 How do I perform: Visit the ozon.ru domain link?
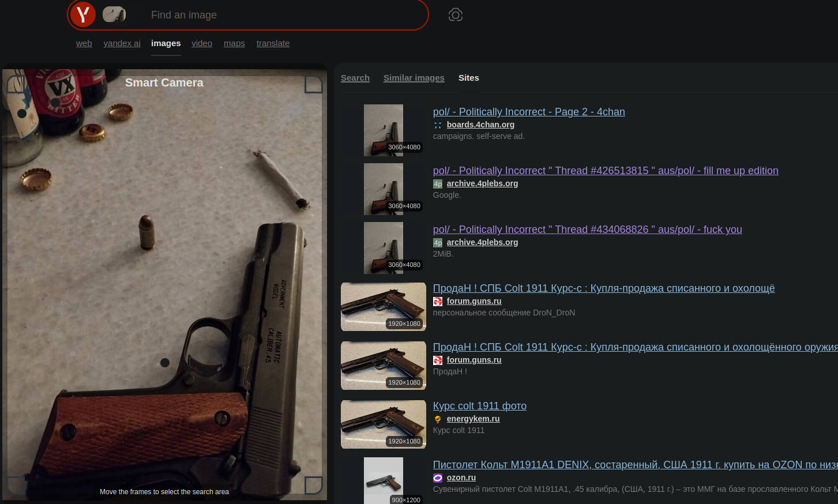coord(461,477)
